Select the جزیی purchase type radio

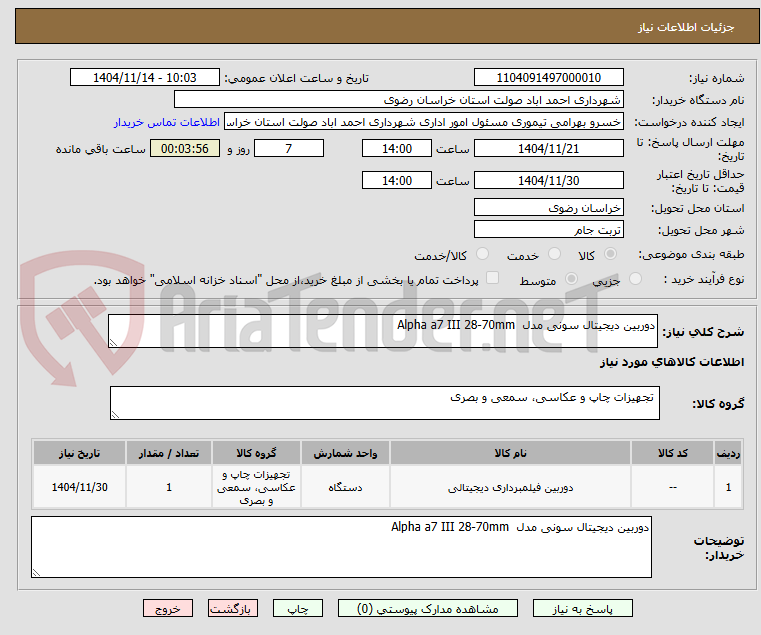[x=635, y=279]
